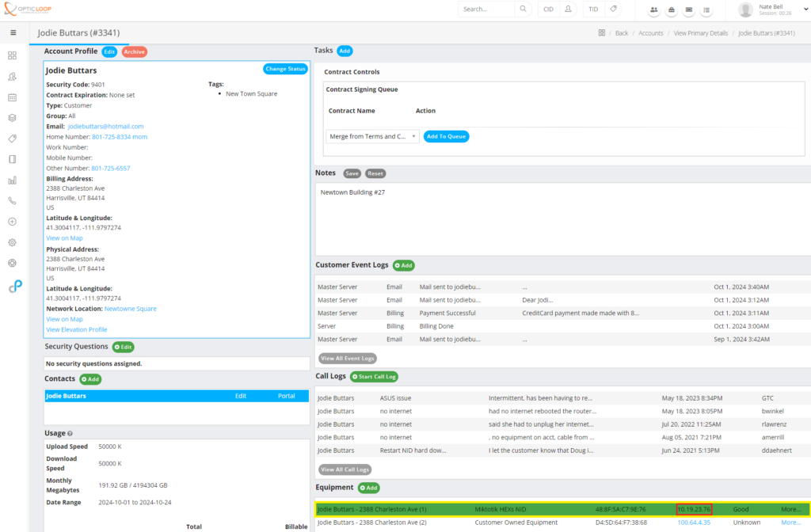Click the magnifier search icon in header
Screen dimensions: 811x532
[523, 9]
